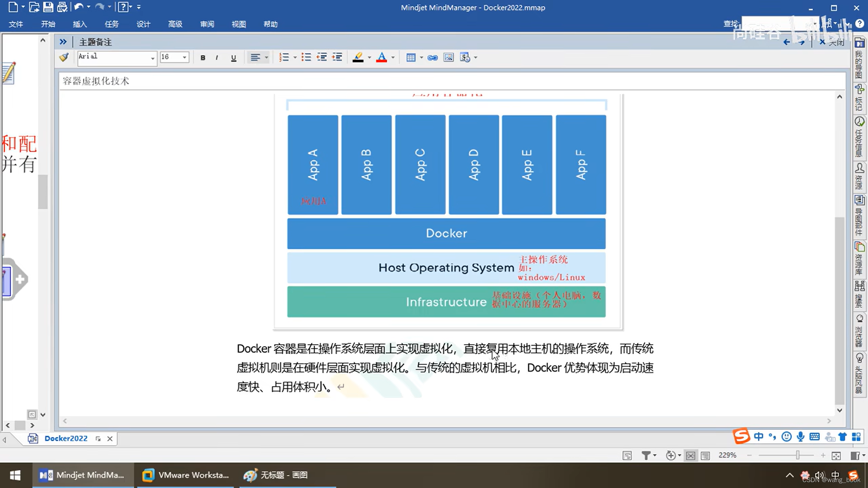This screenshot has height=488, width=868.
Task: Click the zoom in plus button
Action: point(823,455)
